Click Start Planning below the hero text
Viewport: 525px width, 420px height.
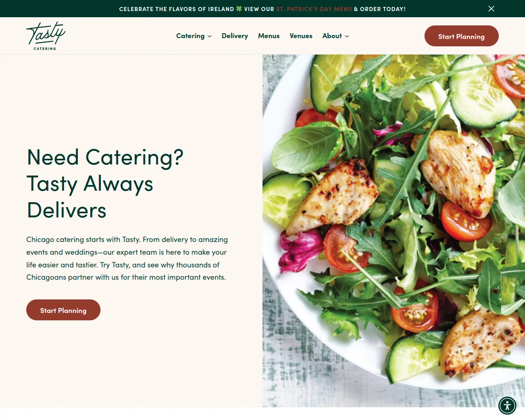(63, 310)
